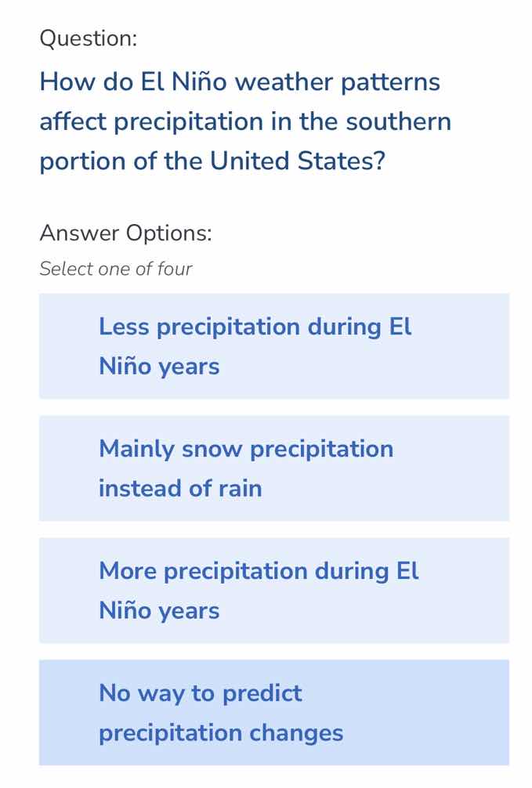
Task: Click the question text about El Niño
Action: coord(245,121)
